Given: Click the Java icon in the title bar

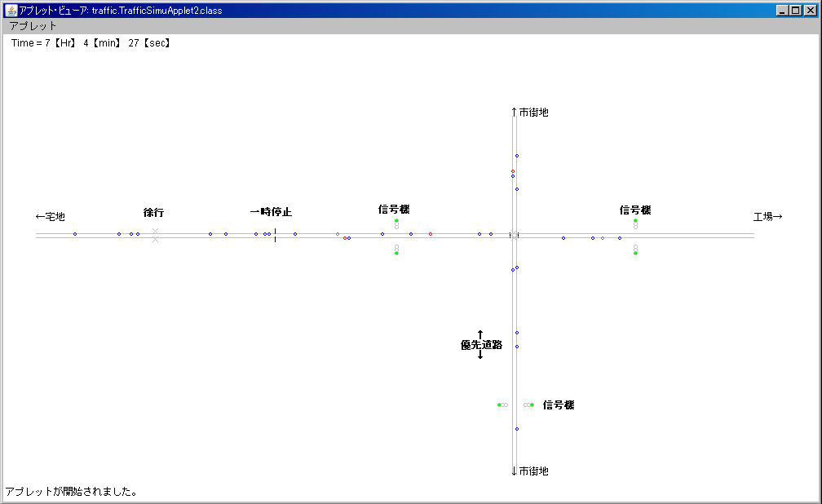Looking at the screenshot, I should coord(11,11).
